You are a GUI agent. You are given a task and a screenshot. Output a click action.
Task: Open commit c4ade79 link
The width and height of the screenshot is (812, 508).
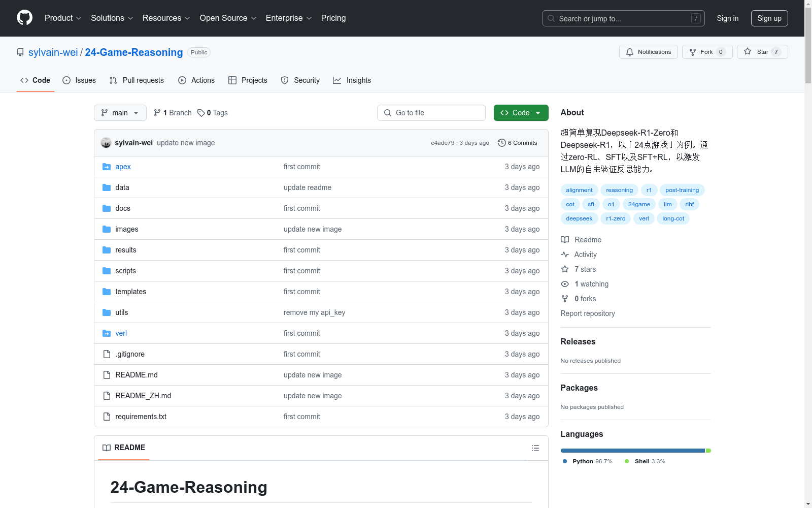click(x=443, y=143)
